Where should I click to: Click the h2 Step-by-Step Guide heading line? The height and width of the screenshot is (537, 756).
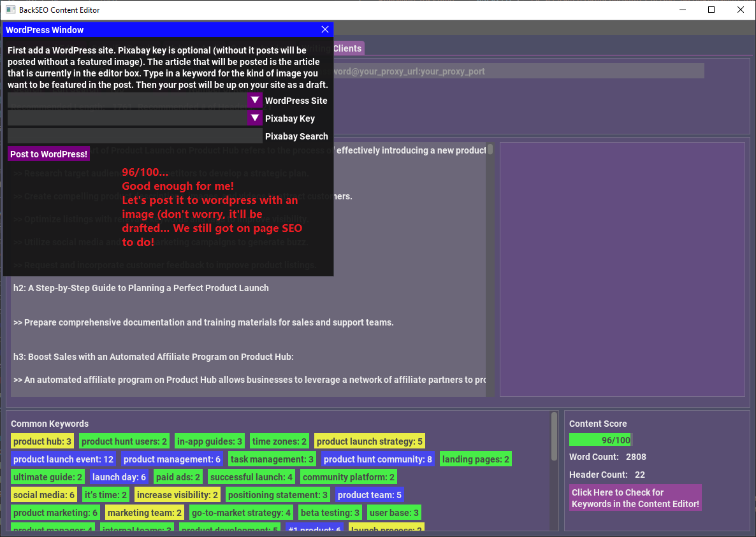click(x=142, y=288)
